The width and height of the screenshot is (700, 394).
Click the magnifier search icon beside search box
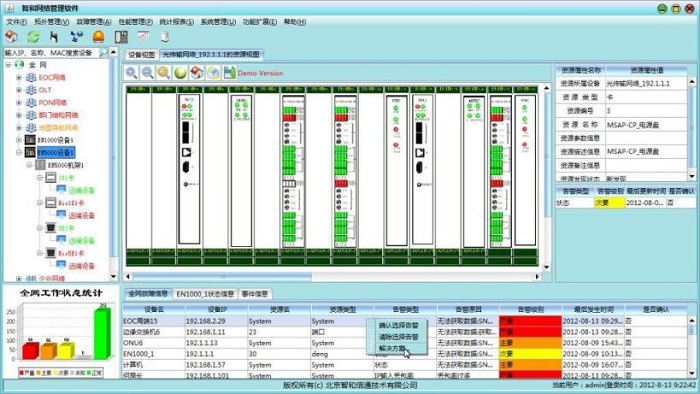tap(103, 53)
